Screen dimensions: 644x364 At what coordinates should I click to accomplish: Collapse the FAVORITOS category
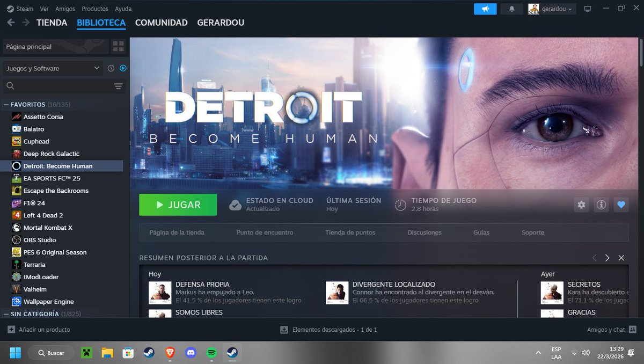click(6, 104)
